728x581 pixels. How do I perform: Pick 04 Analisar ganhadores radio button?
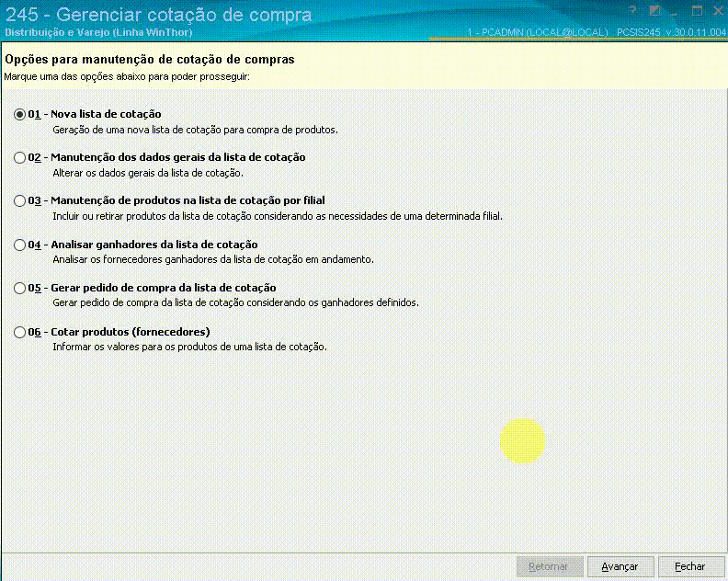tap(19, 245)
